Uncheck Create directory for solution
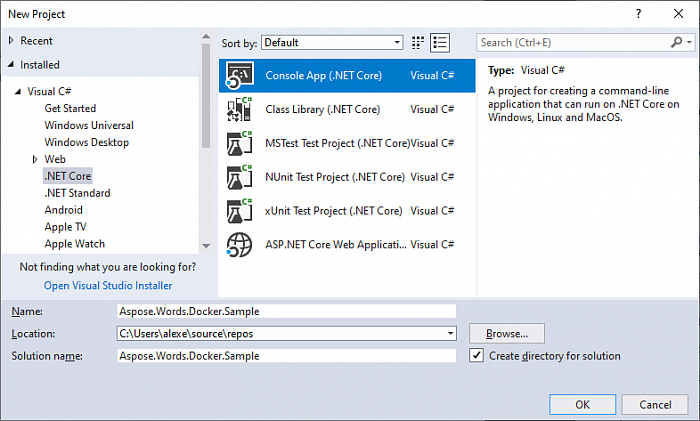This screenshot has width=700, height=421. click(476, 355)
